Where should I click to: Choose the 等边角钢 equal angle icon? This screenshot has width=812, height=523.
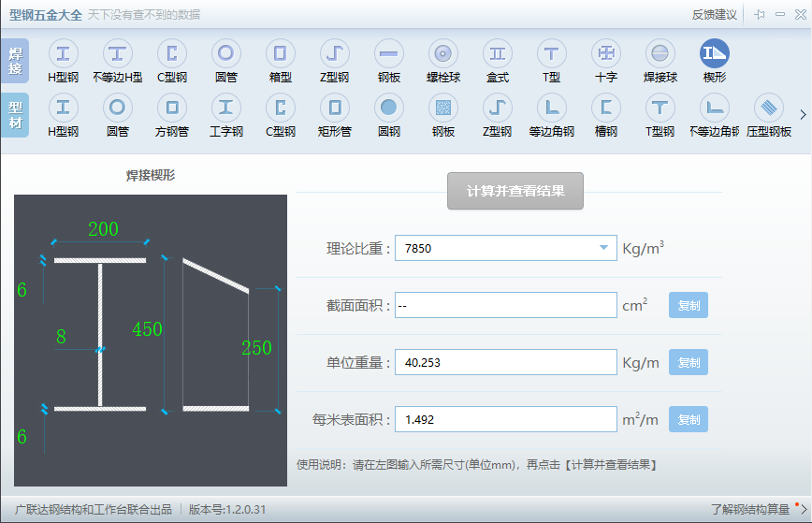(552, 108)
